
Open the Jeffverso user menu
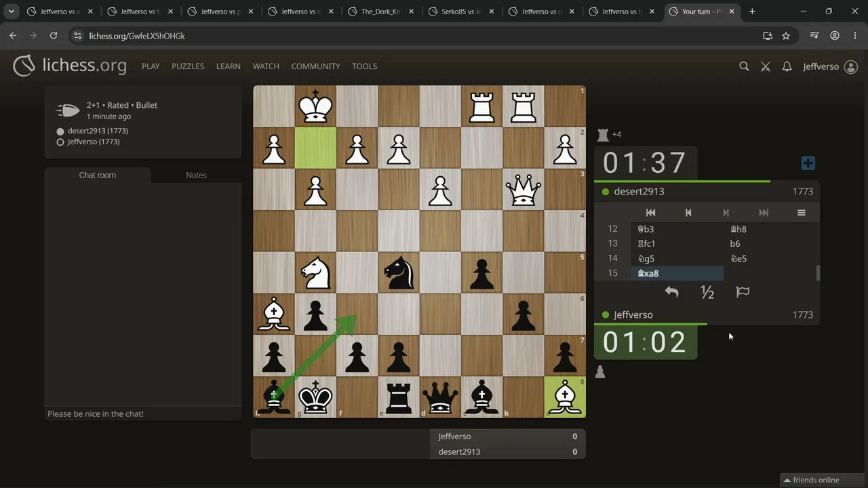point(830,66)
